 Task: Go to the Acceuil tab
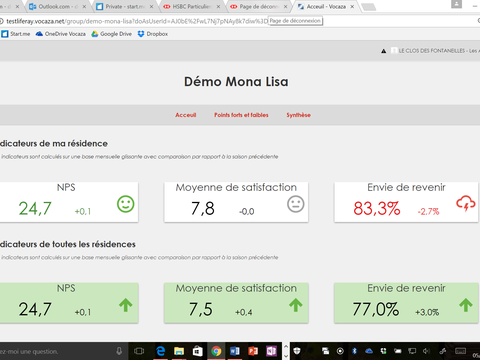(186, 115)
